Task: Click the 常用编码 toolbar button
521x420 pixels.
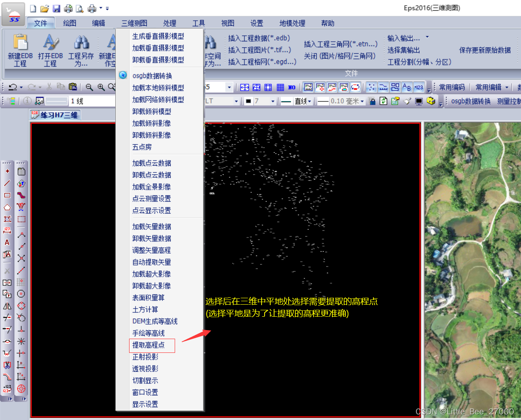Action: coord(452,87)
